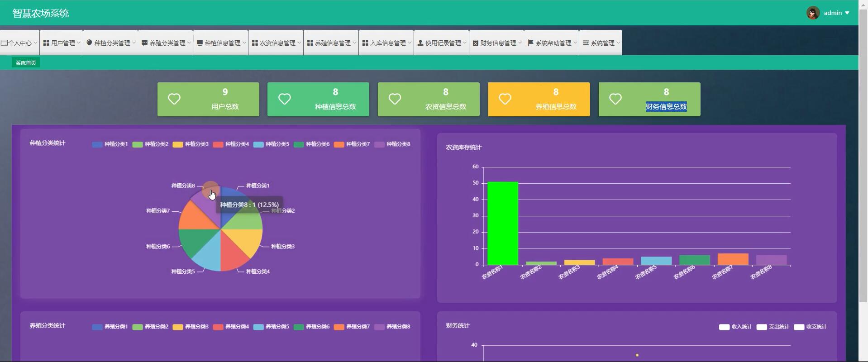Click 种植分类管理 bulb icon
Image resolution: width=868 pixels, height=362 pixels.
[89, 43]
